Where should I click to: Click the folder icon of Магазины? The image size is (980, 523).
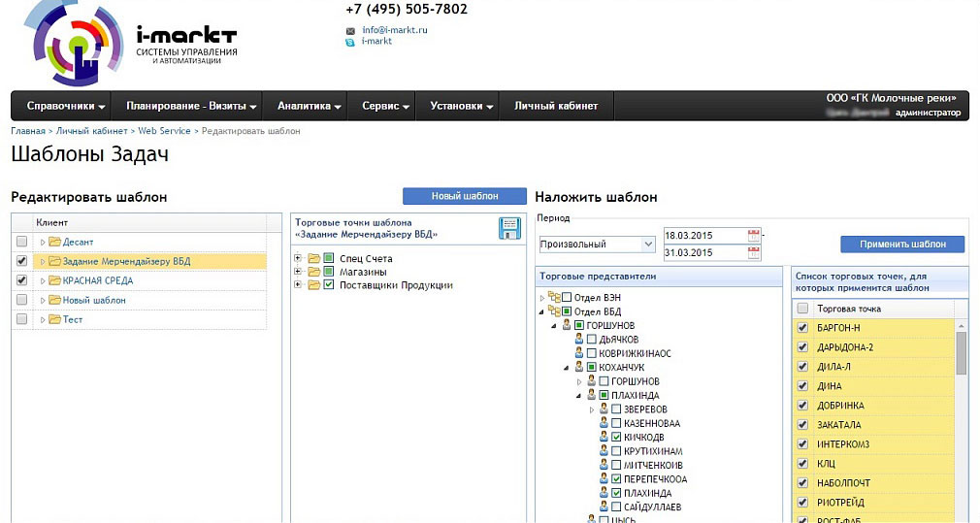tap(313, 272)
